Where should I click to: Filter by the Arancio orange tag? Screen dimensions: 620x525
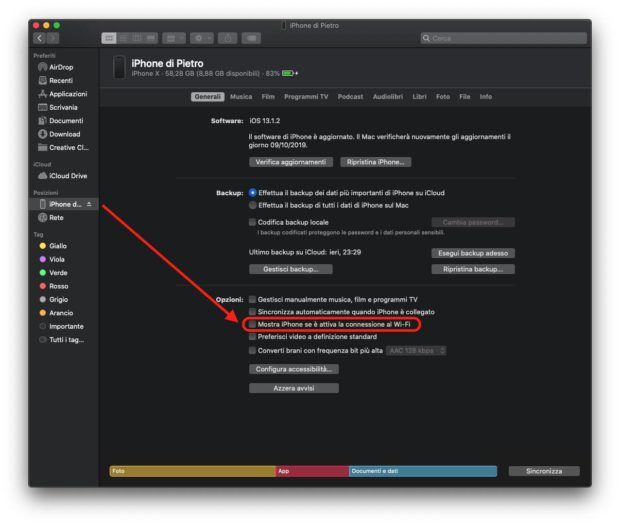point(63,313)
